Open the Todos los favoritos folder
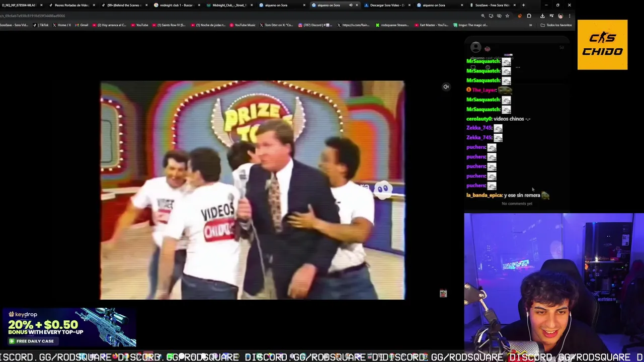This screenshot has height=362, width=644. click(556, 25)
